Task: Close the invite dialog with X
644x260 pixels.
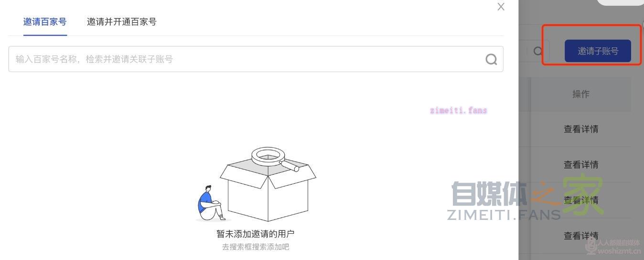Action: point(501,7)
